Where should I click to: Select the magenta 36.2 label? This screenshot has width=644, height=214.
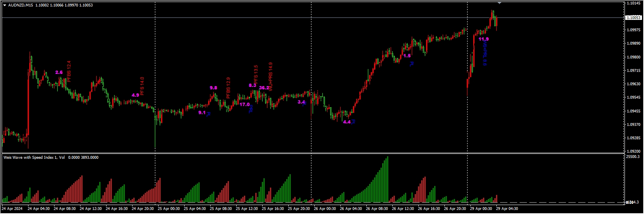click(264, 88)
